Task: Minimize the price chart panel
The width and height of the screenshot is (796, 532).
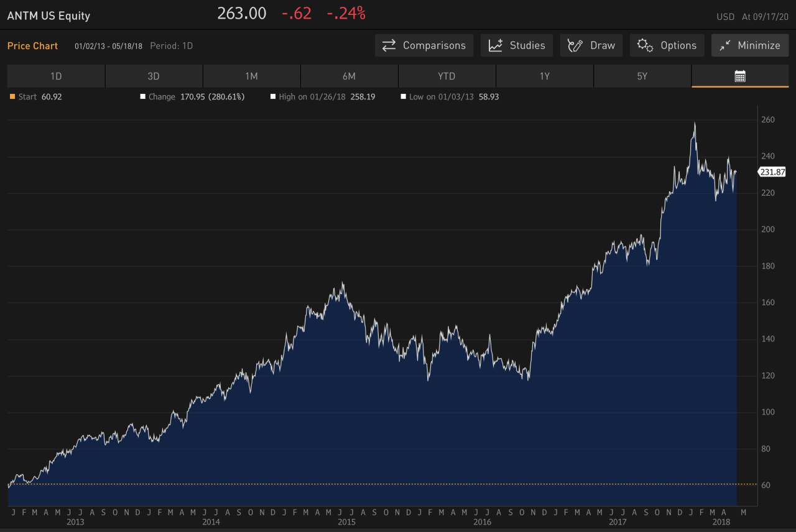Action: (750, 45)
